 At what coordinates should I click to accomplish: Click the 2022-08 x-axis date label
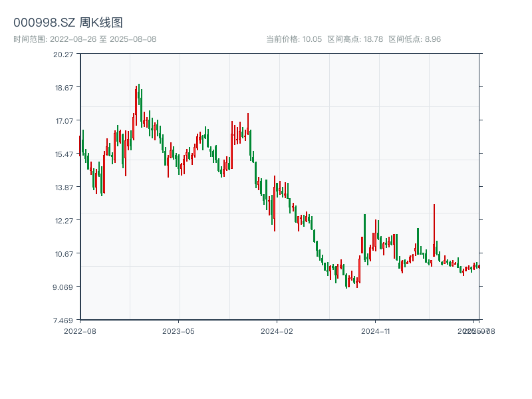80,331
